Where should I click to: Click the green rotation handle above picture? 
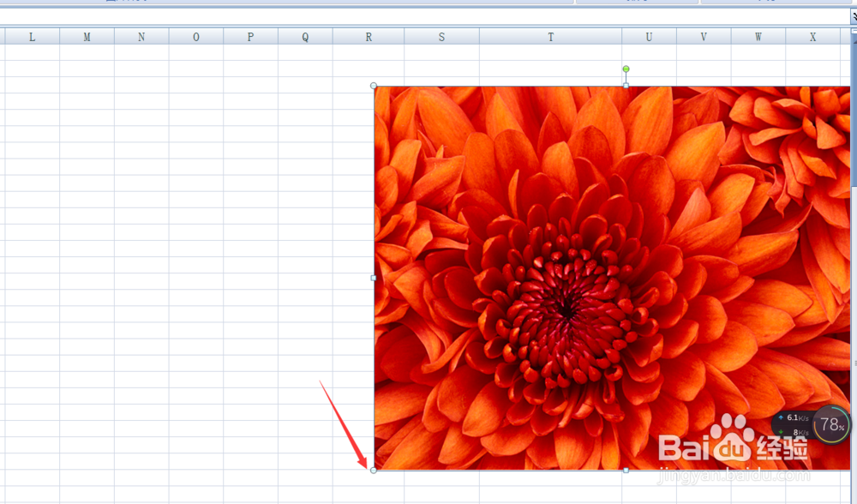(x=626, y=69)
